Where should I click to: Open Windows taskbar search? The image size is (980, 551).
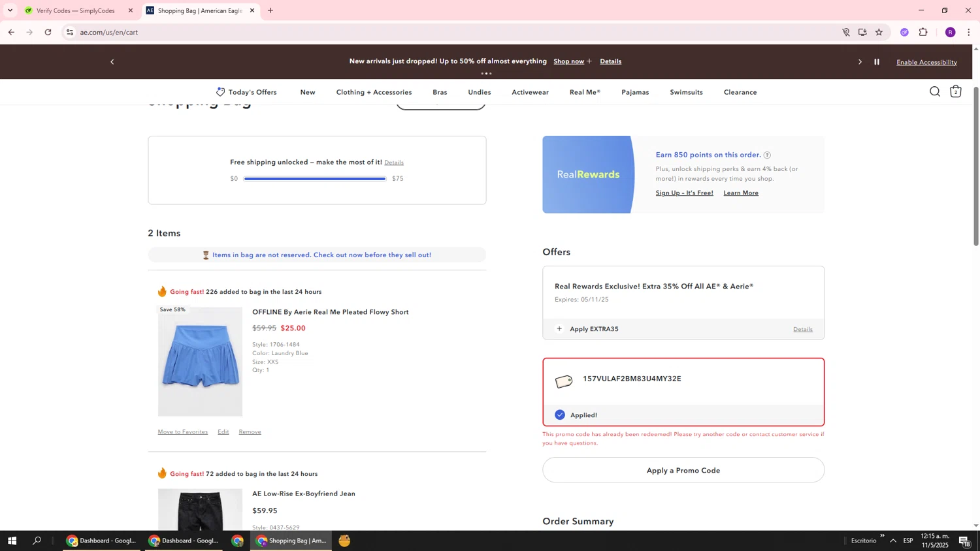[37, 541]
